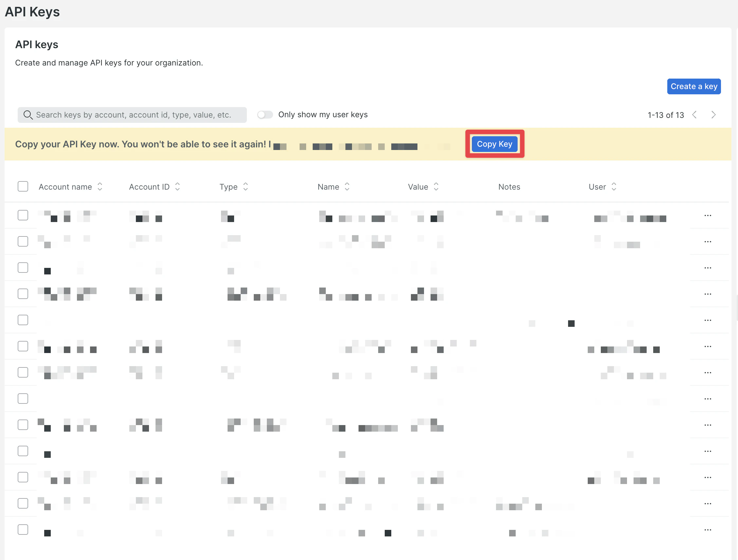The image size is (738, 560).
Task: Go to next page of keys
Action: tap(713, 115)
